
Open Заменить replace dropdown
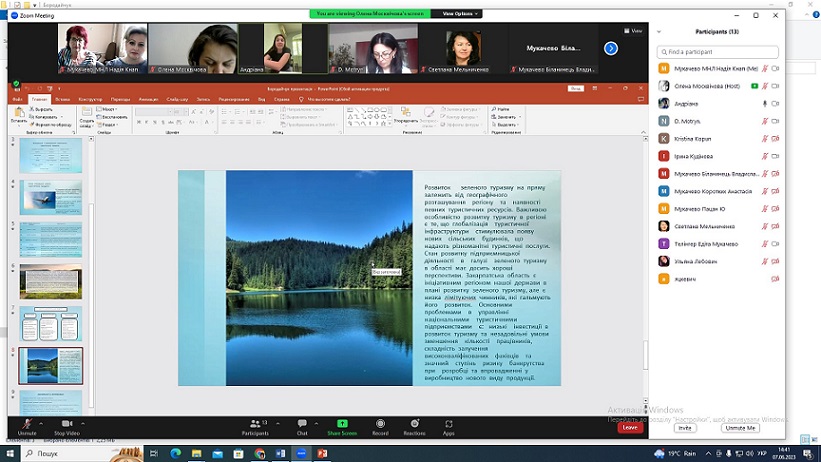506,117
